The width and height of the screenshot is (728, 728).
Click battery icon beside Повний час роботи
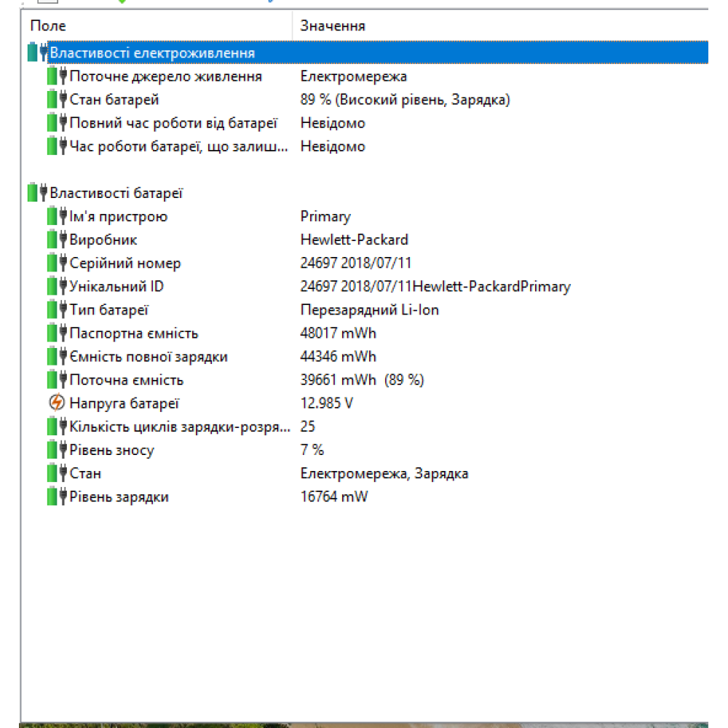(x=57, y=122)
